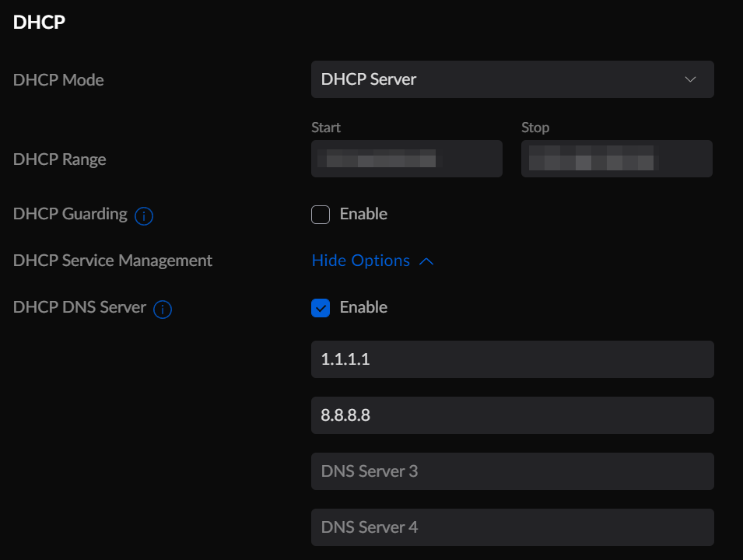Click the Hide Options link
743x560 pixels.
[x=361, y=261]
